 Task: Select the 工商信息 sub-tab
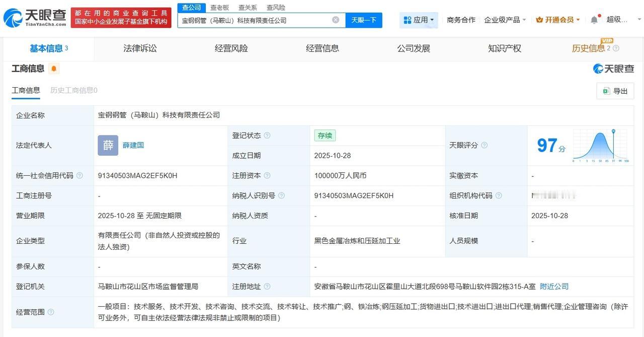click(x=26, y=90)
